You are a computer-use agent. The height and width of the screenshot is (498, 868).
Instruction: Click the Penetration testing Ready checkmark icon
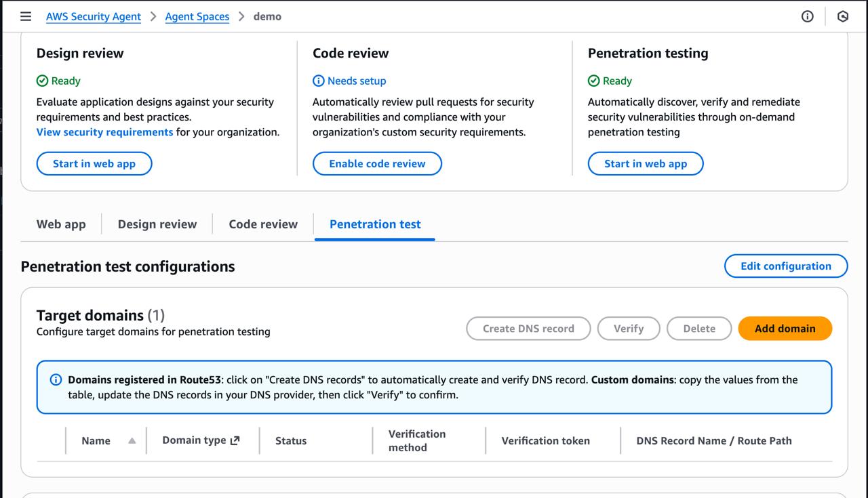[x=593, y=81]
